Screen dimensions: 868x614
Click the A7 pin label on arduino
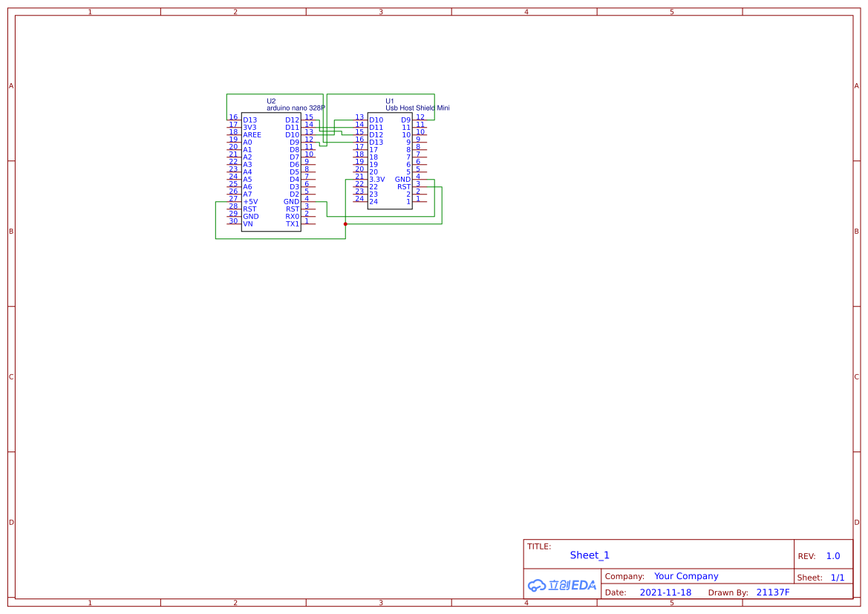247,195
